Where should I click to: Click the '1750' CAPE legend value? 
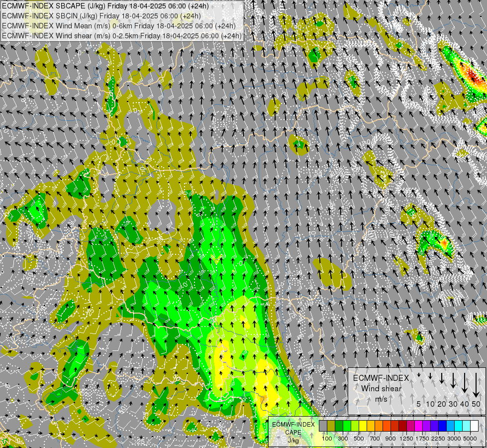422,439
